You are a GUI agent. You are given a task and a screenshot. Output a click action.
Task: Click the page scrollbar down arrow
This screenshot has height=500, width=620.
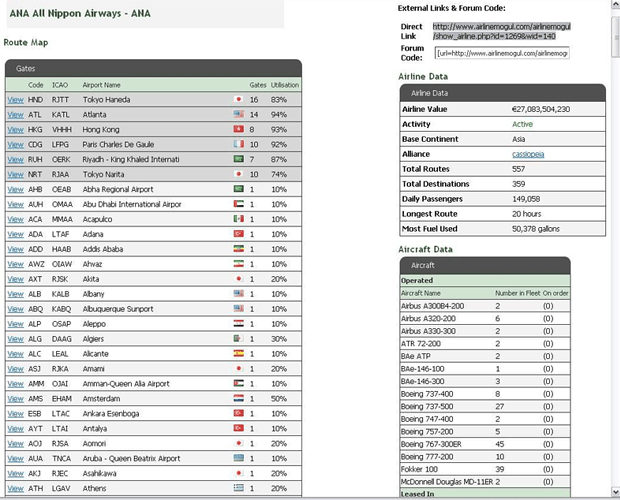(615, 492)
